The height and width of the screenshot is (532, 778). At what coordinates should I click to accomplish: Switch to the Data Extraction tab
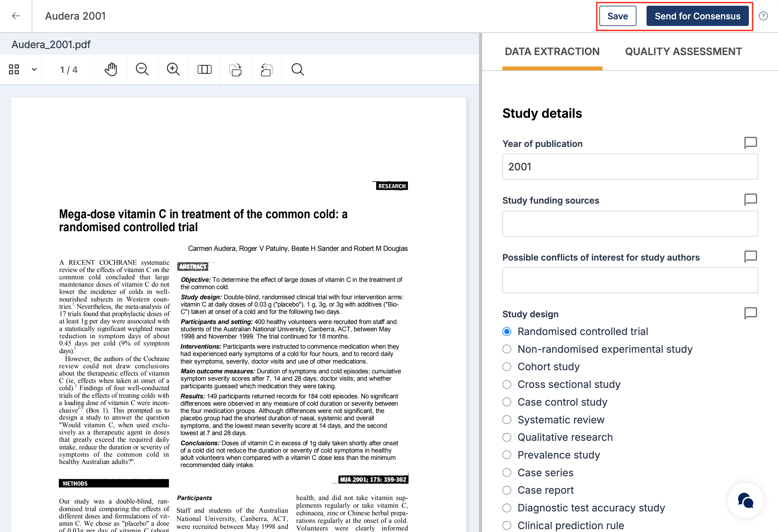coord(552,52)
